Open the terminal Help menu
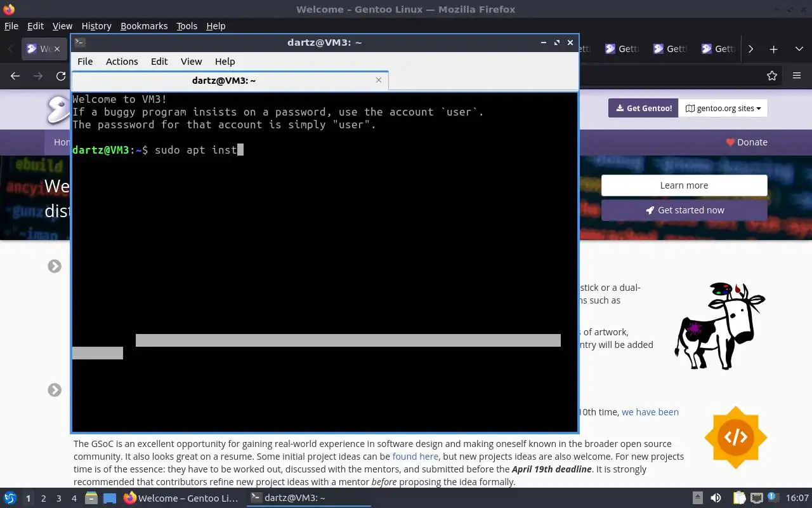Image resolution: width=812 pixels, height=508 pixels. (x=225, y=62)
